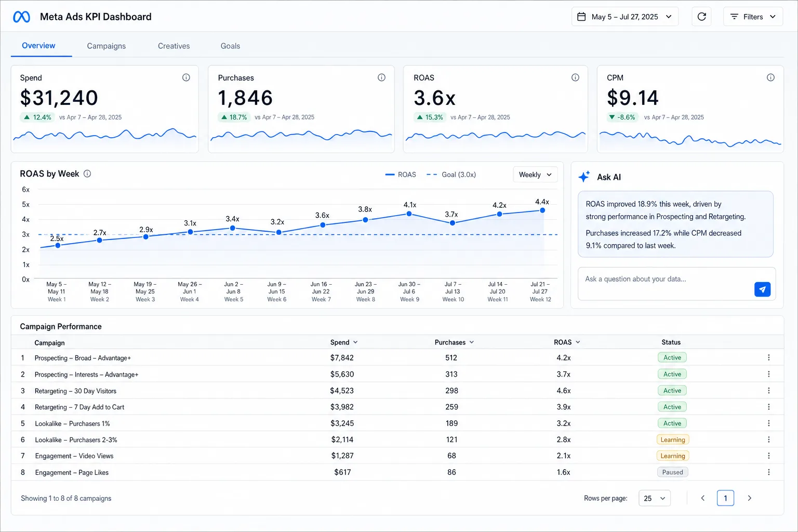Go to previous page of campaigns
Image resolution: width=798 pixels, height=532 pixels.
[702, 498]
